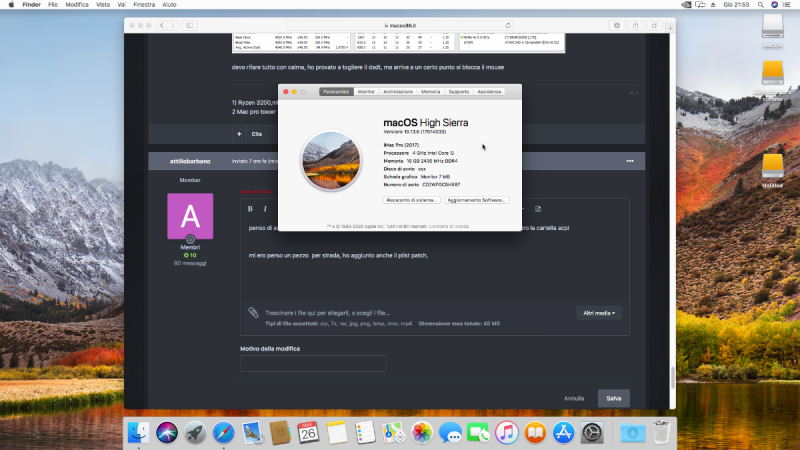Switch to the Monitor tab
This screenshot has width=800, height=450.
[x=366, y=92]
